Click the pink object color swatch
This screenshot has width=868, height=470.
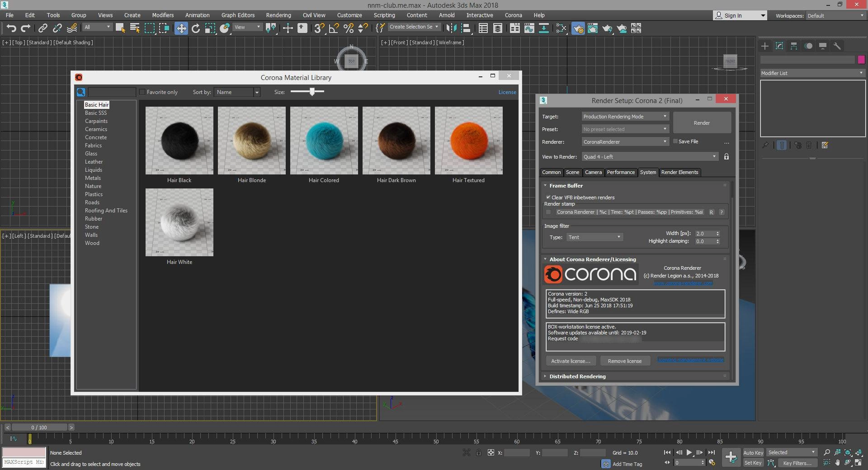pyautogui.click(x=861, y=59)
